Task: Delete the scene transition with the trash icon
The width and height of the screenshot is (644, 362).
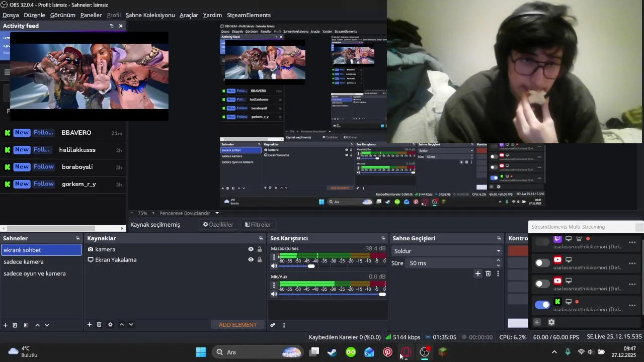Action: tap(488, 274)
